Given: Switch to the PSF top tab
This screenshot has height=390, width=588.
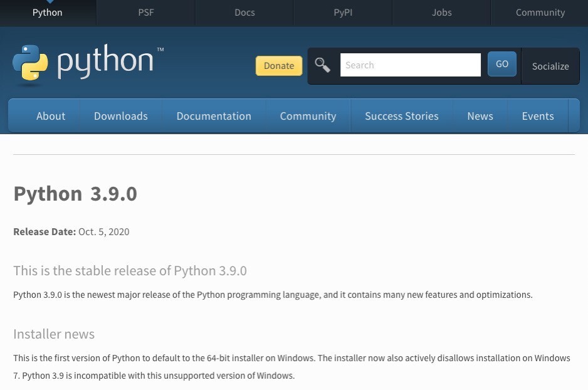Looking at the screenshot, I should (146, 13).
